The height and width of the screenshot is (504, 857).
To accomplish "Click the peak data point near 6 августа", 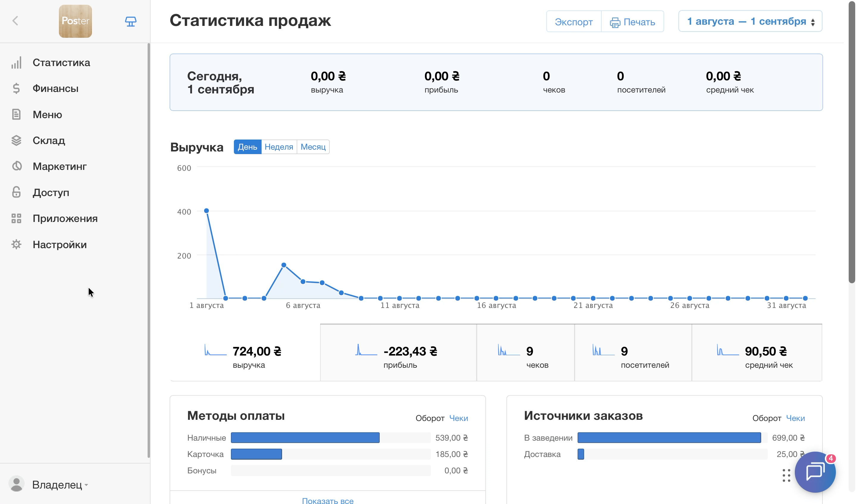I will point(284,265).
